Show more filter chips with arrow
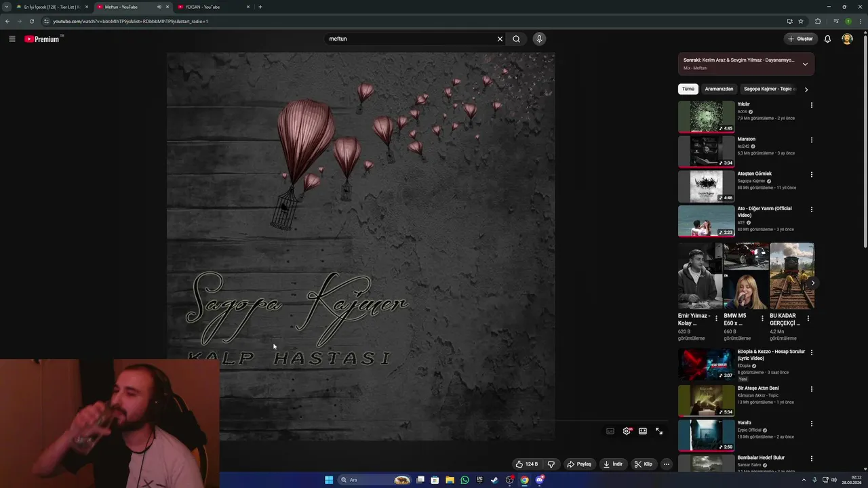The height and width of the screenshot is (488, 868). coord(806,89)
